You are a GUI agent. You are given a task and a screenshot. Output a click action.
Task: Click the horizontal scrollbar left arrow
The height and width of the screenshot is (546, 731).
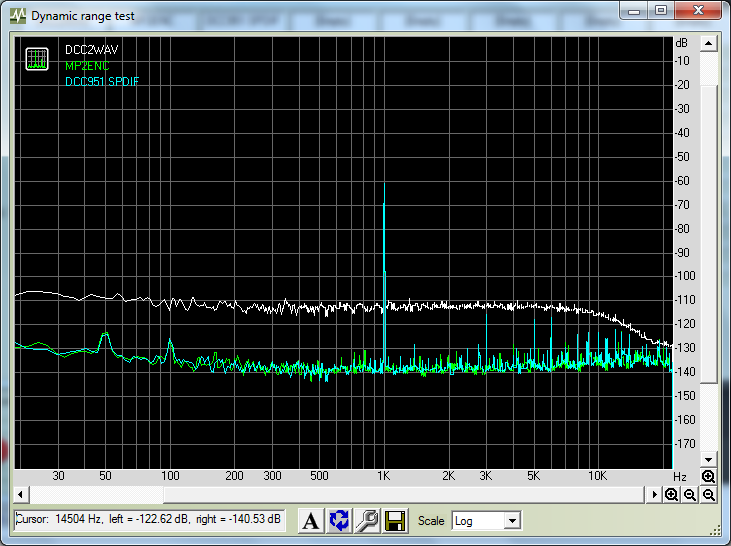20,495
